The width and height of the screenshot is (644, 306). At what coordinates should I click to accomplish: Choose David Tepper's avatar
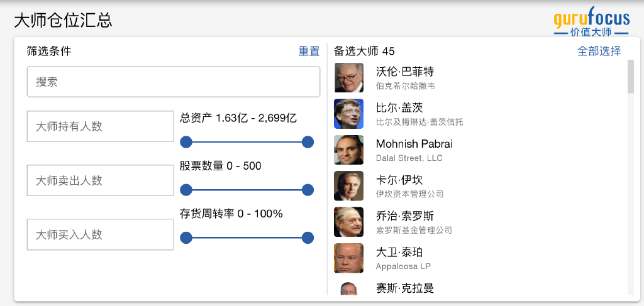click(348, 258)
